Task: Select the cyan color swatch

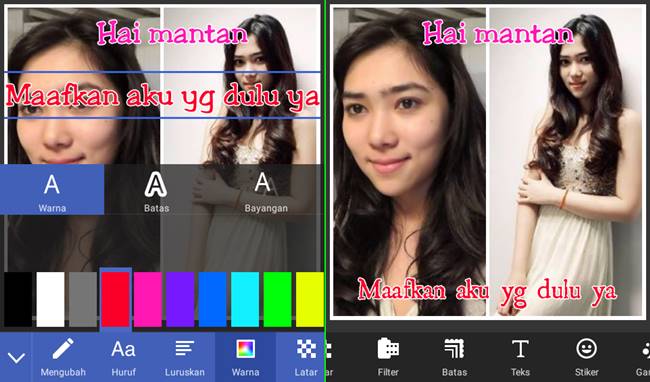Action: click(245, 299)
